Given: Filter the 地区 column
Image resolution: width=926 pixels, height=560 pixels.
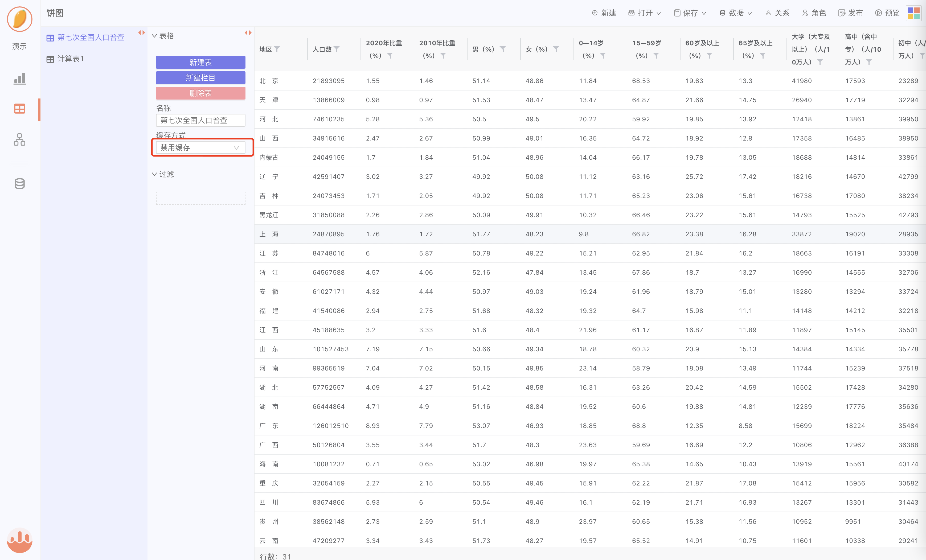Looking at the screenshot, I should pyautogui.click(x=277, y=49).
